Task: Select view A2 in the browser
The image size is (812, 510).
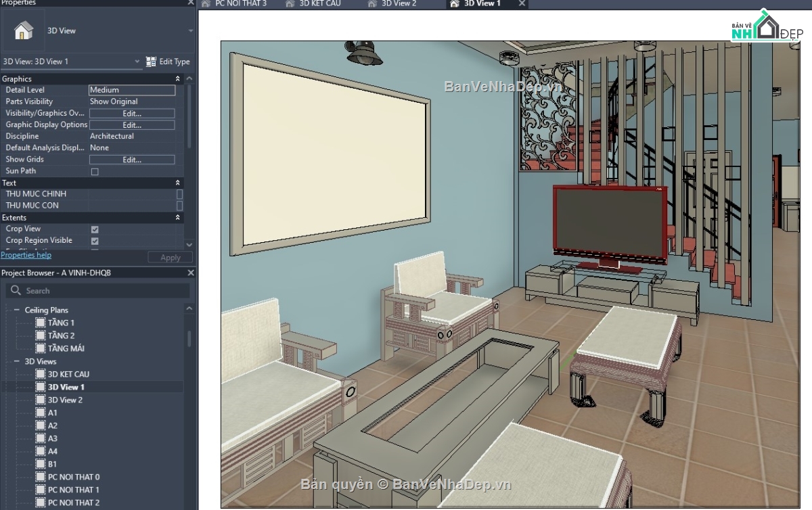Action: 53,425
